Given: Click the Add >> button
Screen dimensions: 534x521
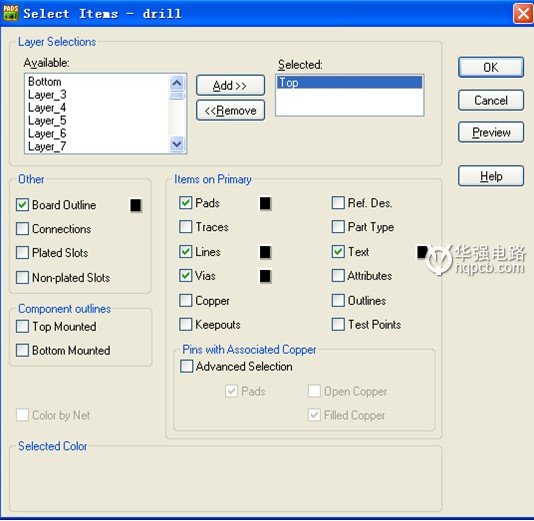Looking at the screenshot, I should (230, 85).
